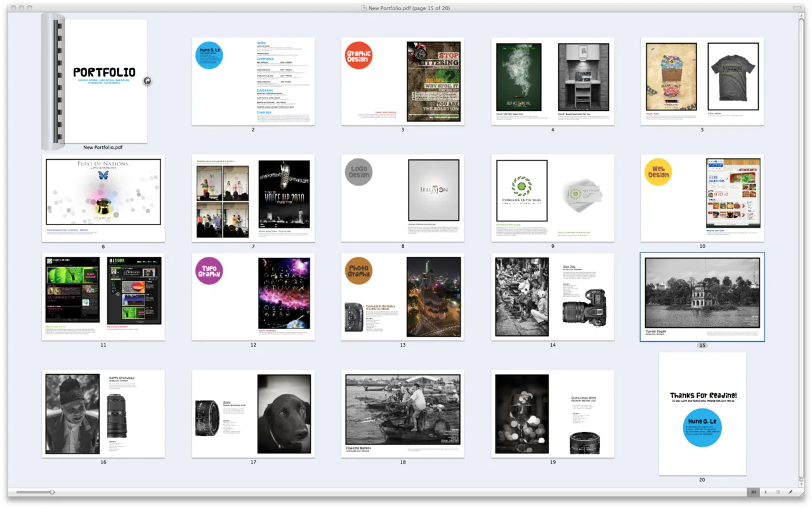Viewport: 812px width, 508px height.
Task: Click page number label "17"
Action: pos(253,462)
